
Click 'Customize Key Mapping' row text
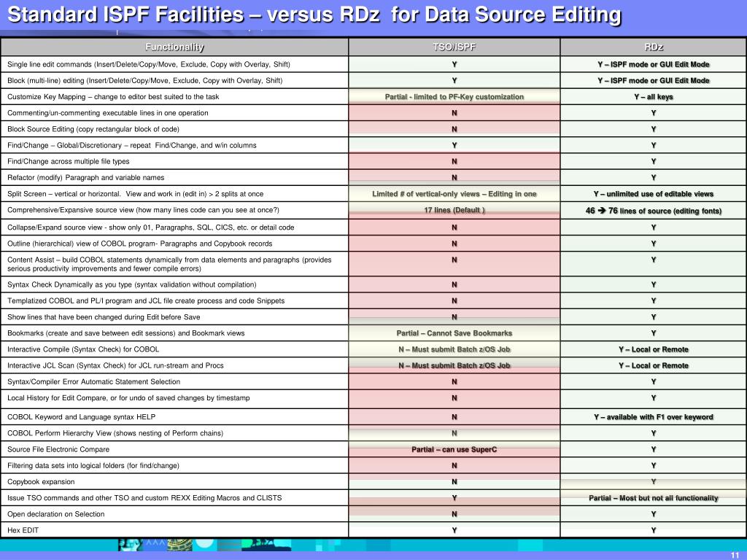click(113, 97)
